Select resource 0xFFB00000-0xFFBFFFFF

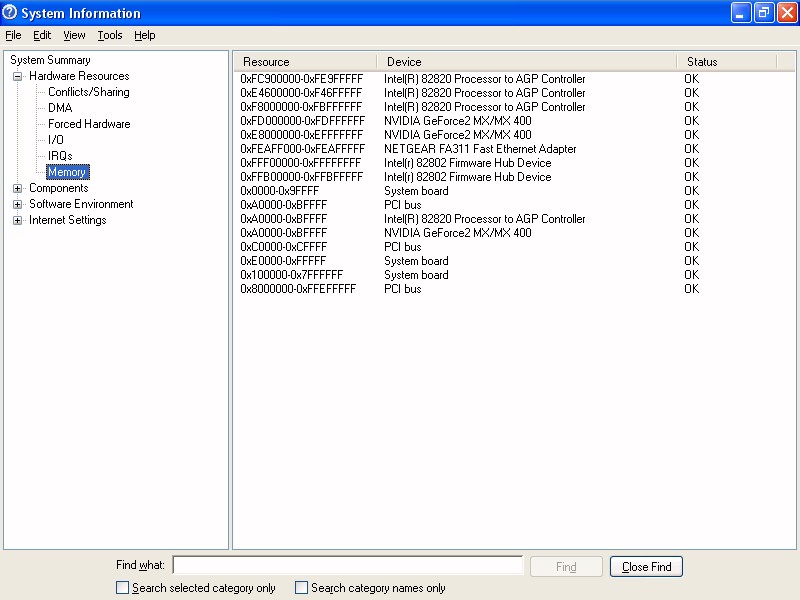[302, 177]
